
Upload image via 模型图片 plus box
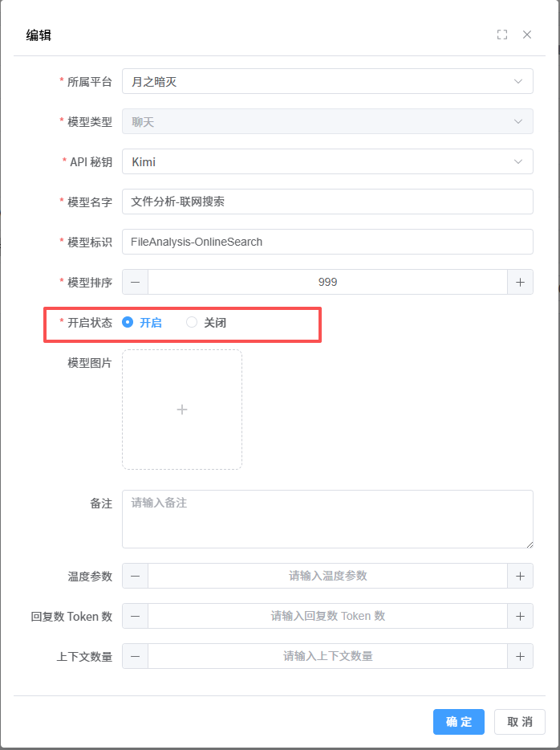[182, 410]
